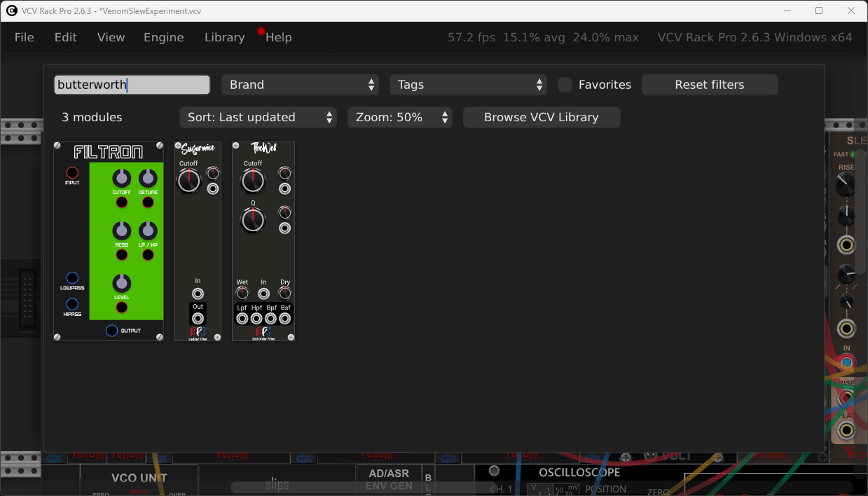This screenshot has height=496, width=868.
Task: Click the Browse VCV Library button
Action: click(541, 118)
